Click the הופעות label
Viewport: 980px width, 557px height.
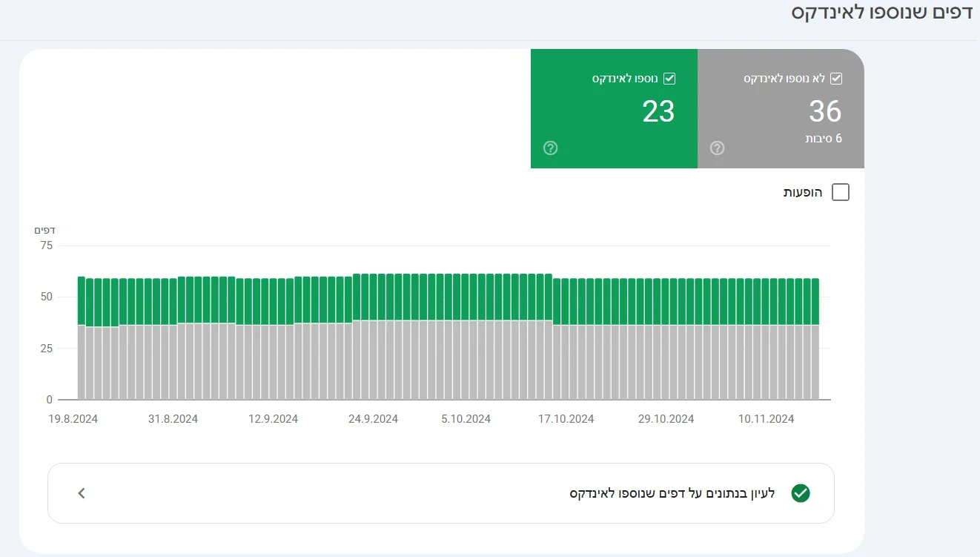[803, 193]
